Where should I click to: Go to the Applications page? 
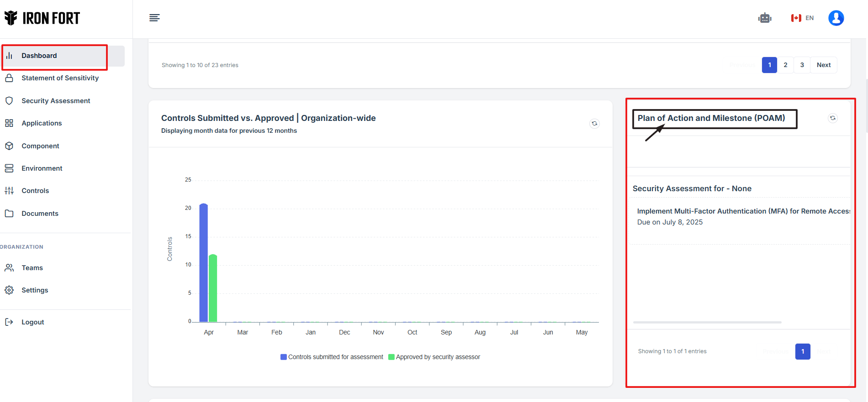(x=42, y=123)
